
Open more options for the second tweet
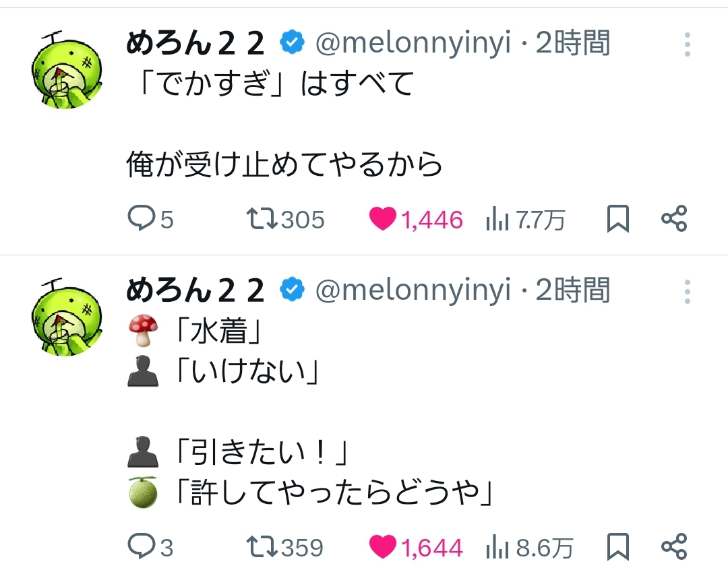click(x=687, y=291)
